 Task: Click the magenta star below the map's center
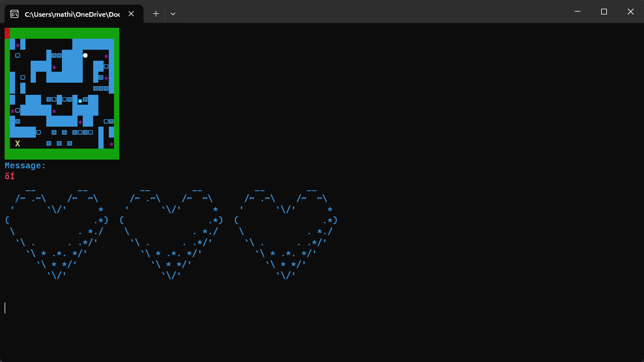pos(80,122)
